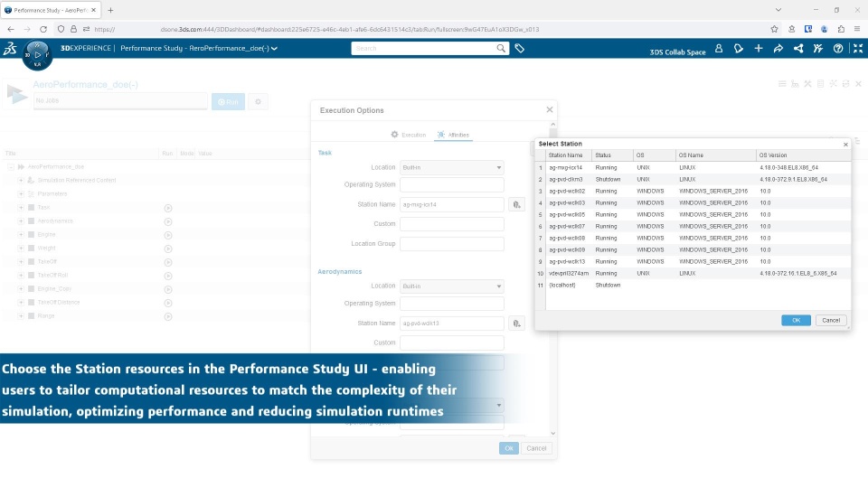Viewport: 868px width, 488px height.
Task: Select station row ag-pvd-wclk07
Action: point(693,227)
